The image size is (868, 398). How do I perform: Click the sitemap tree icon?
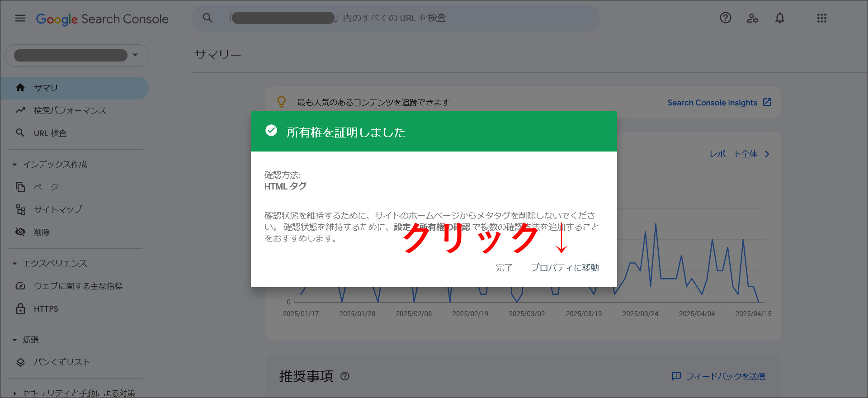[20, 209]
